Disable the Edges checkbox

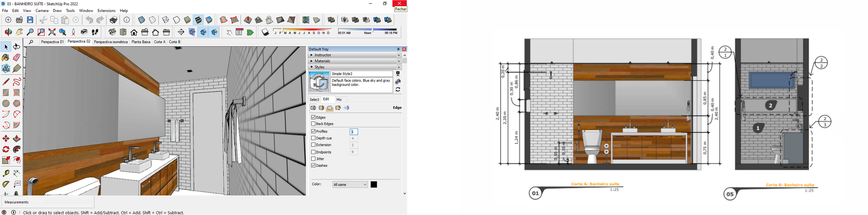click(x=313, y=117)
